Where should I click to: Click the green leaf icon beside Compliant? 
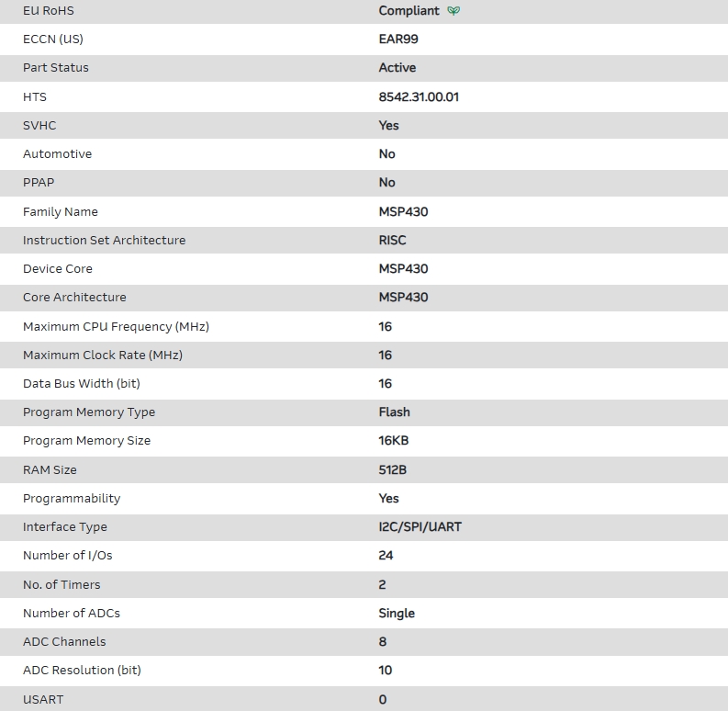click(x=454, y=11)
